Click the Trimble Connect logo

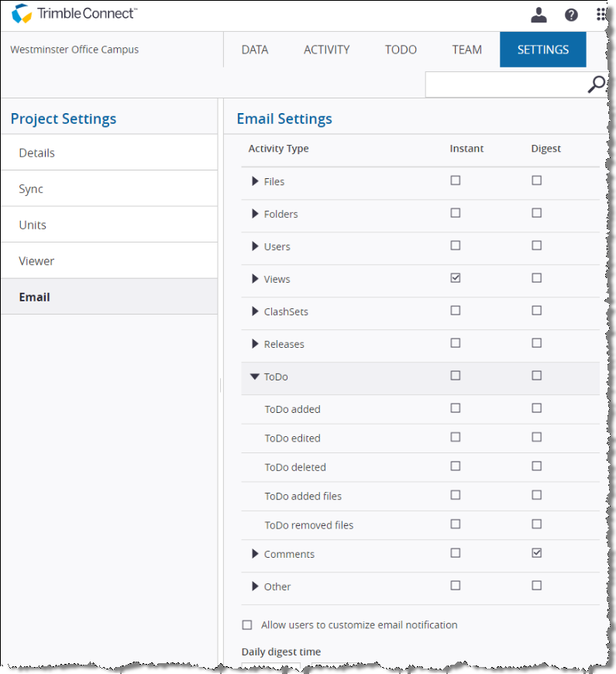tap(75, 14)
